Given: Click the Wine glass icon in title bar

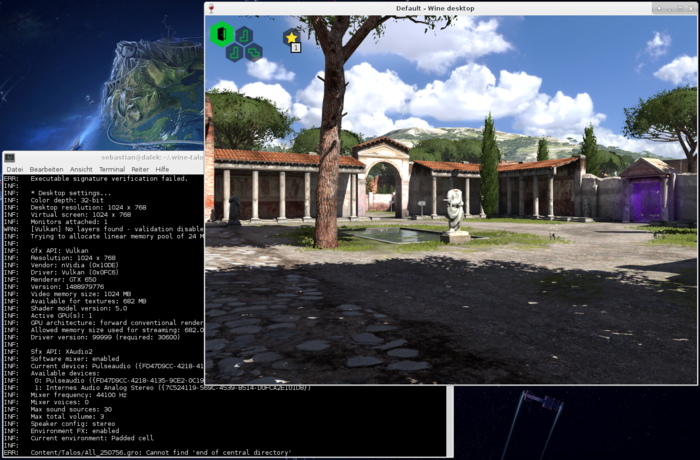Looking at the screenshot, I should [x=211, y=8].
